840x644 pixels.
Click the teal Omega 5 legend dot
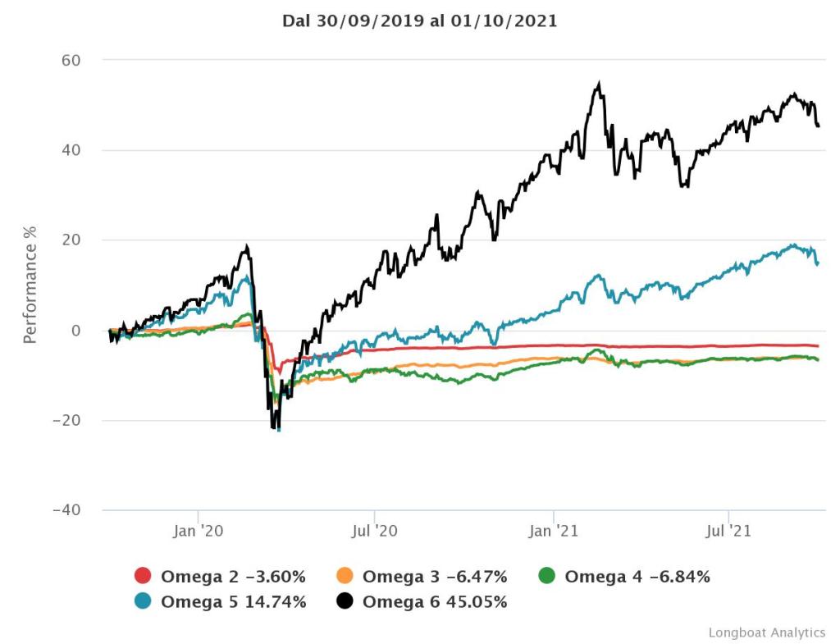(142, 601)
